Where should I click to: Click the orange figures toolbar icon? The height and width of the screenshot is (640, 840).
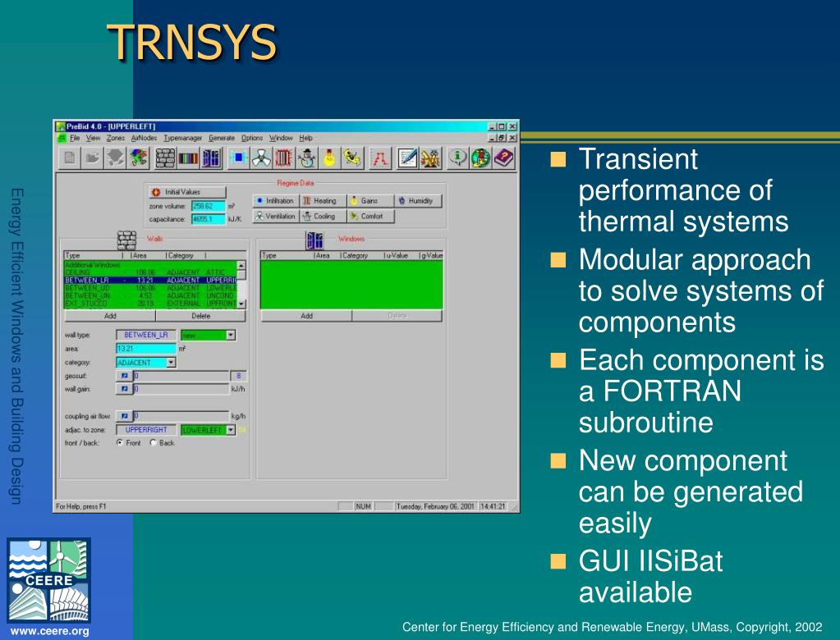431,158
